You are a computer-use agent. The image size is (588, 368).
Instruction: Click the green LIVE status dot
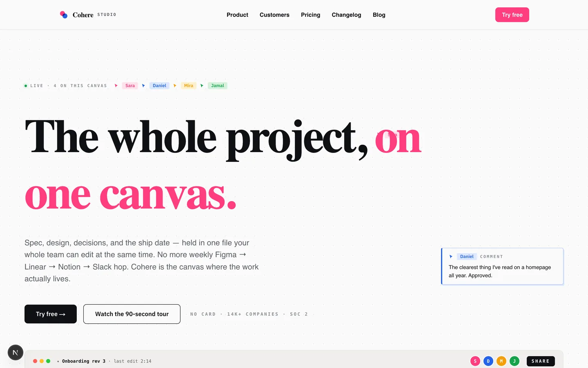26,86
